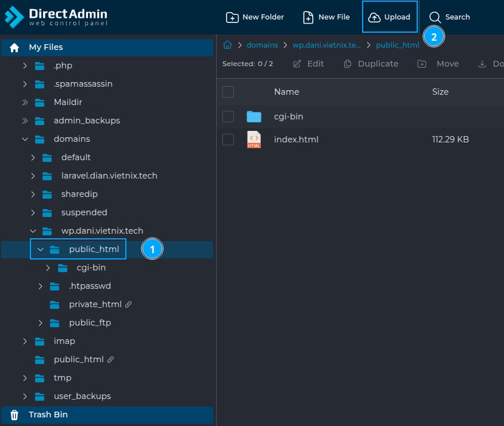Screen dimensions: 504x426
Task: Click the index.html file icon
Action: 253,140
